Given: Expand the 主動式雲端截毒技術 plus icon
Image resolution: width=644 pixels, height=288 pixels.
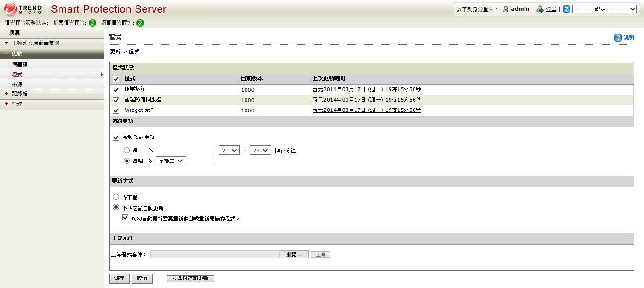Looking at the screenshot, I should (6, 43).
